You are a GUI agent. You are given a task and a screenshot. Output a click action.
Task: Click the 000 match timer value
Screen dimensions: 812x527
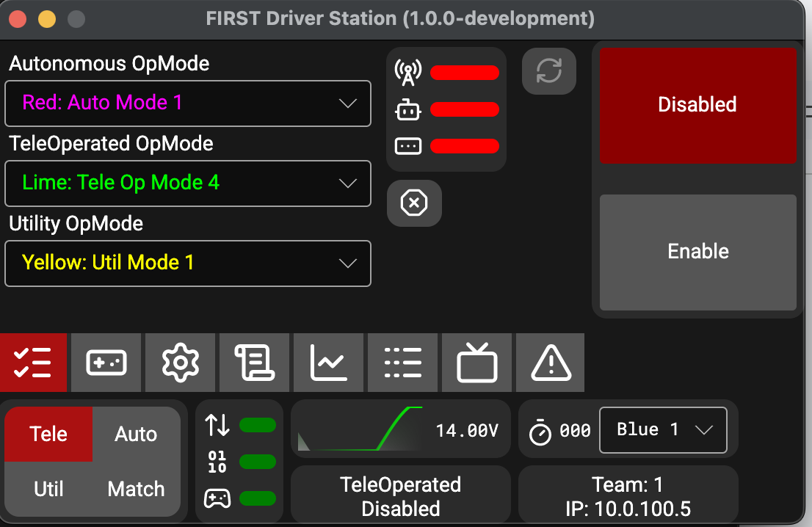(575, 431)
